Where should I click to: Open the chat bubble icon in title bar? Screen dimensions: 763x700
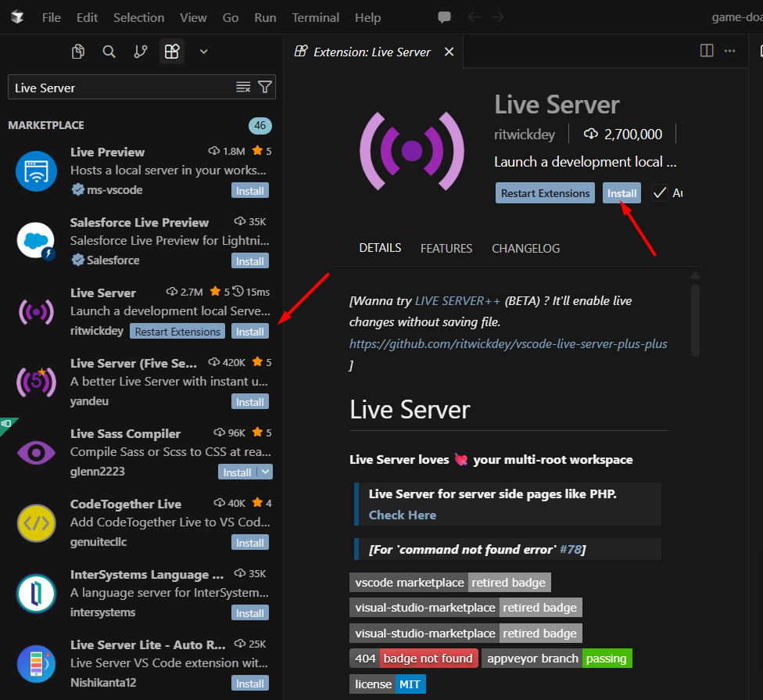(444, 17)
